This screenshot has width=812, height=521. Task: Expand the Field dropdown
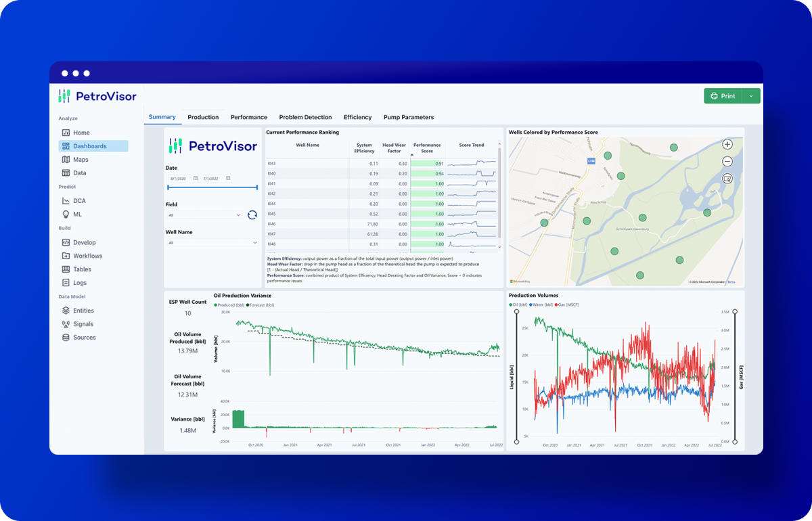204,215
